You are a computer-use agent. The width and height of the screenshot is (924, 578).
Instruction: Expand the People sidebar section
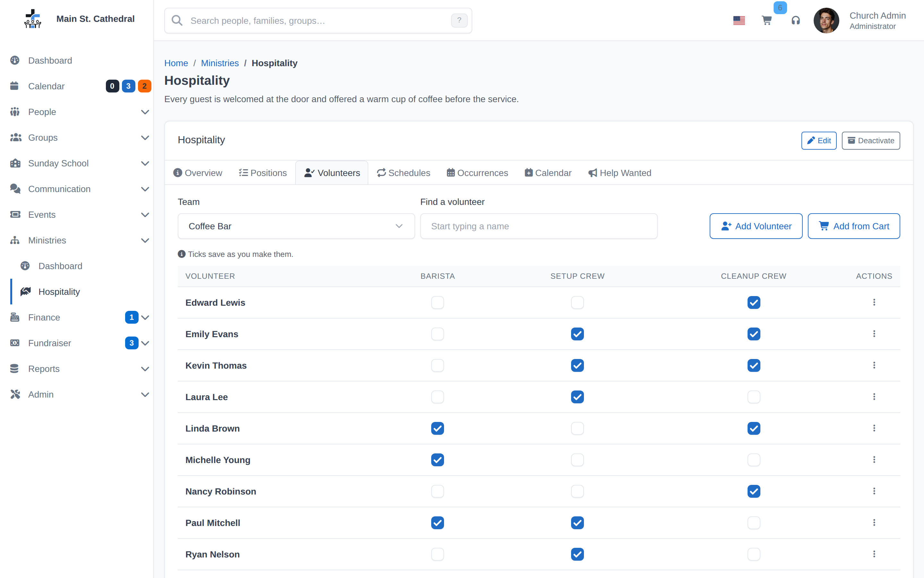click(145, 112)
